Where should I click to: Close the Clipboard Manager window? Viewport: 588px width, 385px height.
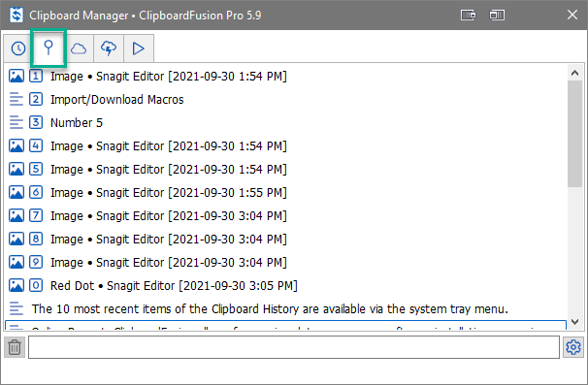tap(572, 15)
